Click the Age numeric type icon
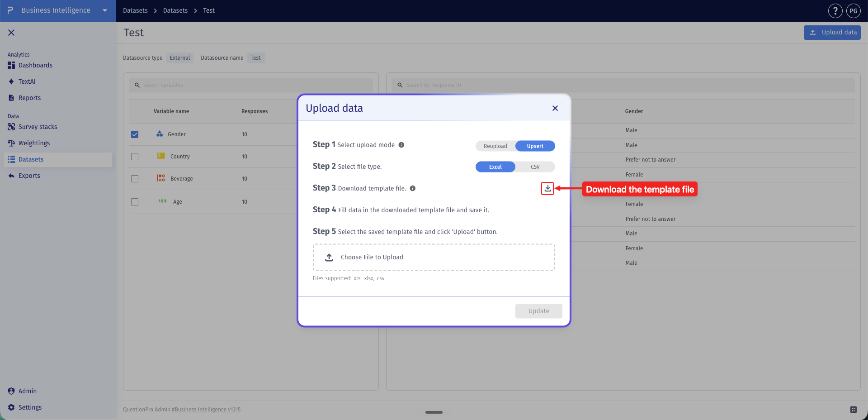 point(162,201)
